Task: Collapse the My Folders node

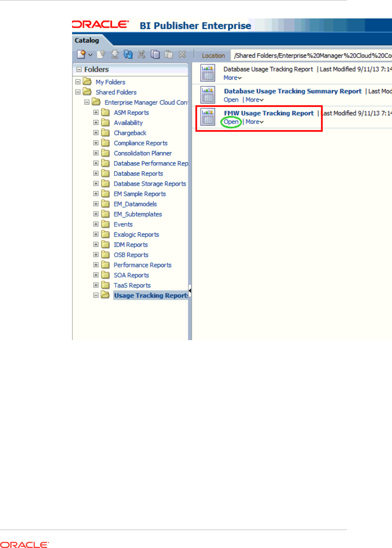Action: pyautogui.click(x=78, y=82)
